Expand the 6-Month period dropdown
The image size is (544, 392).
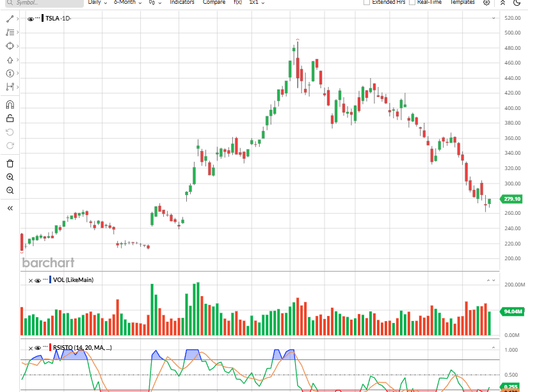coord(127,3)
